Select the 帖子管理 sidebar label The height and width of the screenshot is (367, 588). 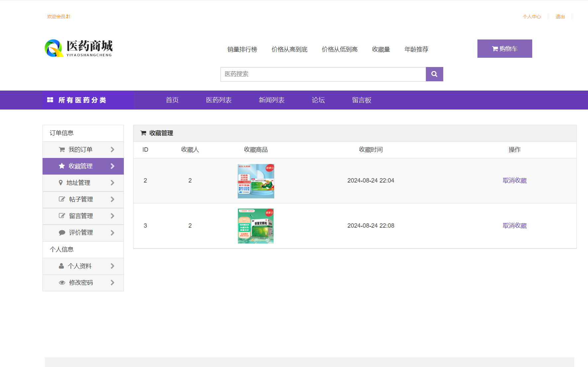81,199
